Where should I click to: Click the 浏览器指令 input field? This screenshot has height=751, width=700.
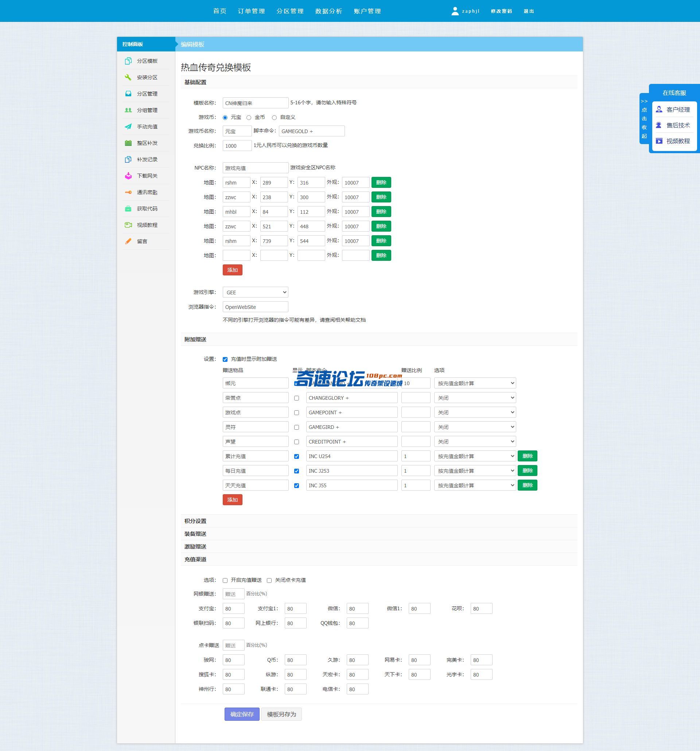click(x=255, y=307)
